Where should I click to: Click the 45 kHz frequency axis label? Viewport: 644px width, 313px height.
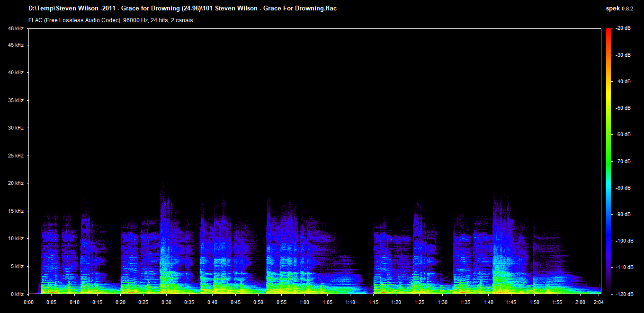click(x=16, y=45)
